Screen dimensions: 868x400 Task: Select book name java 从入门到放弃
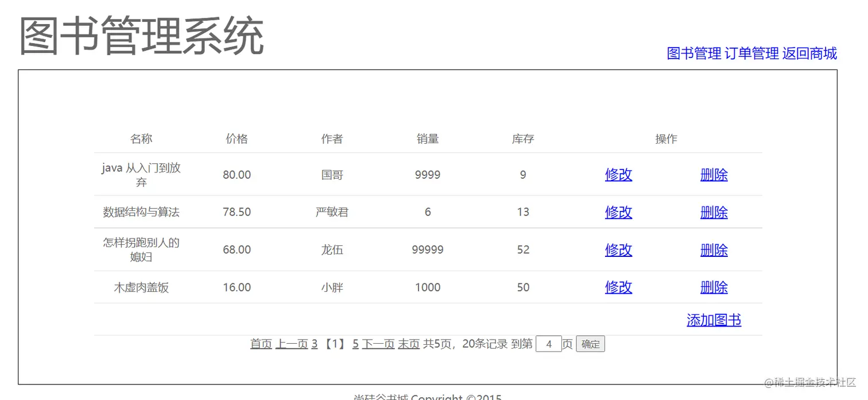(141, 175)
